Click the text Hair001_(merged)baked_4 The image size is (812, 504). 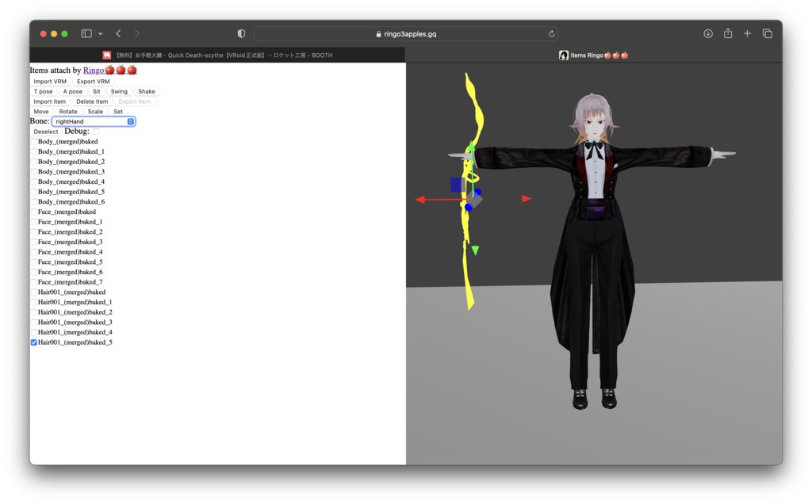(x=75, y=332)
